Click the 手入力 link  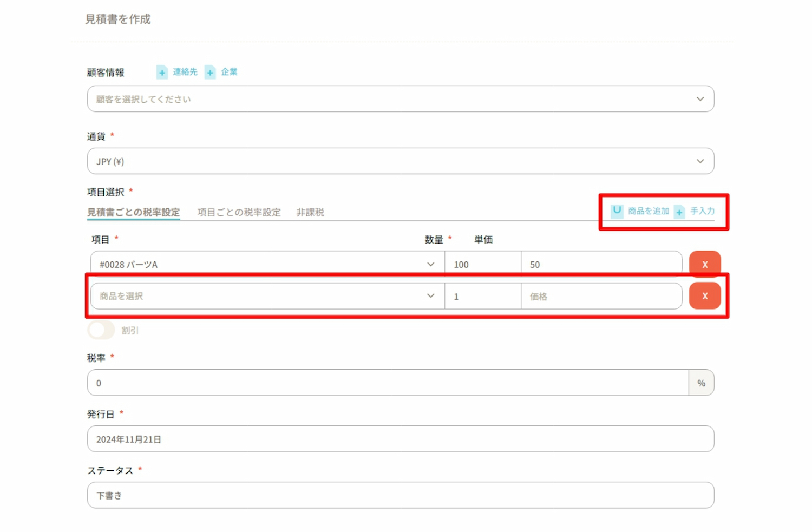click(x=703, y=211)
